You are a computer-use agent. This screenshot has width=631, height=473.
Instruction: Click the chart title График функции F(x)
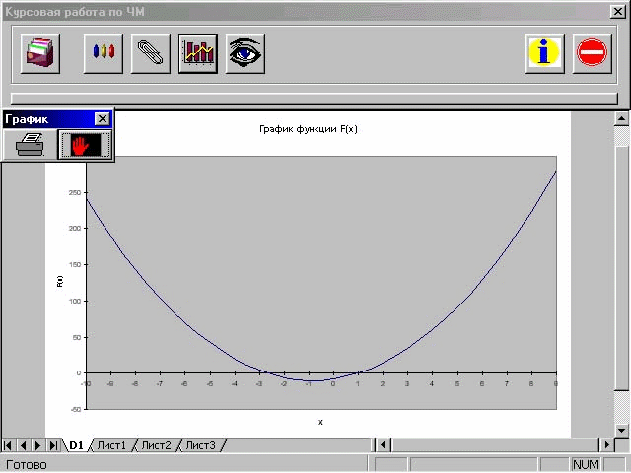[308, 129]
